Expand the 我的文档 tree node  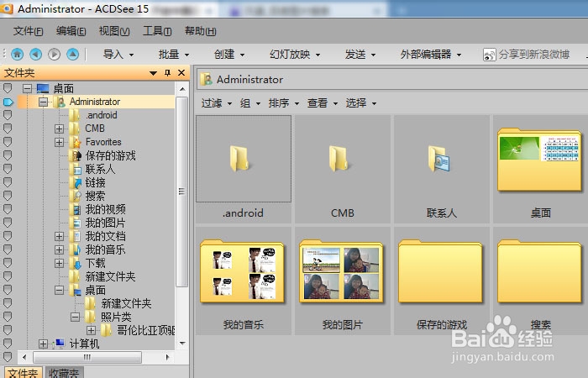pyautogui.click(x=59, y=236)
